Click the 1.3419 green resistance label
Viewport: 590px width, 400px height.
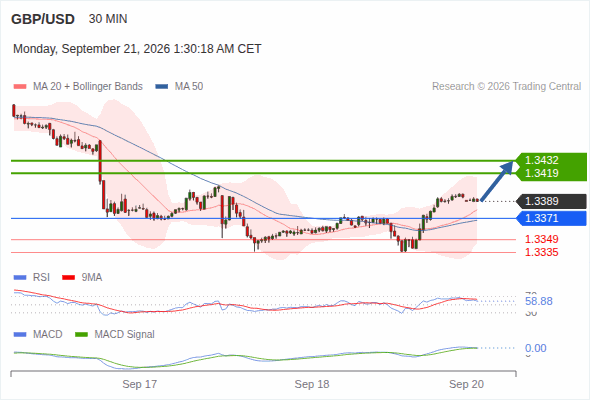541,173
